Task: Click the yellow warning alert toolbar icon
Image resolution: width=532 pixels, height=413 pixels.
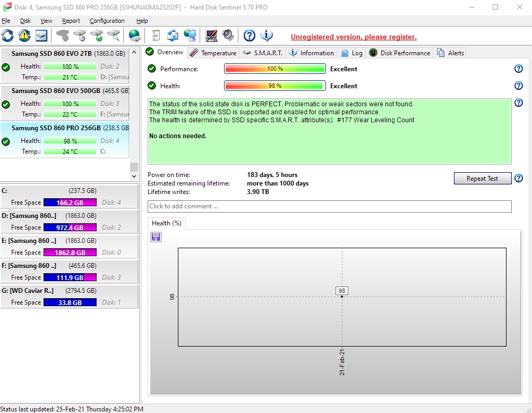Action: (x=24, y=36)
